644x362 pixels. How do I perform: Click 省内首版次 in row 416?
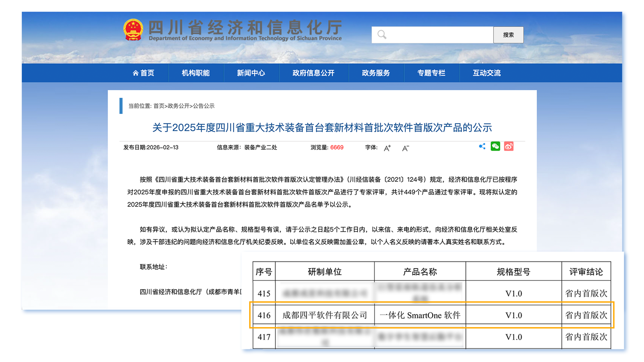click(586, 315)
